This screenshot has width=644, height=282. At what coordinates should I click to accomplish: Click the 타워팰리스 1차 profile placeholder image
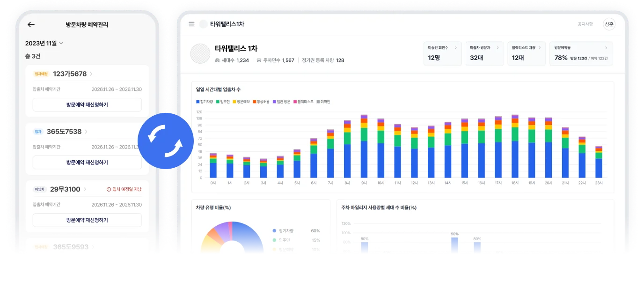200,53
